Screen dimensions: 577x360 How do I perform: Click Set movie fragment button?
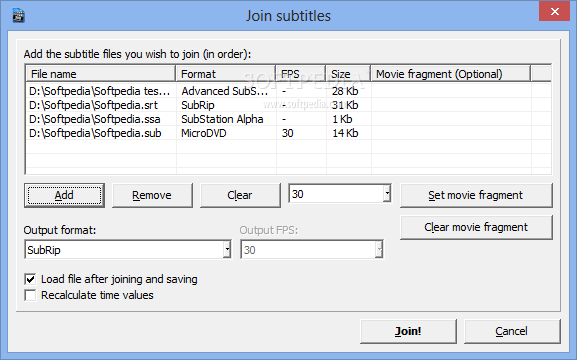[x=476, y=195]
